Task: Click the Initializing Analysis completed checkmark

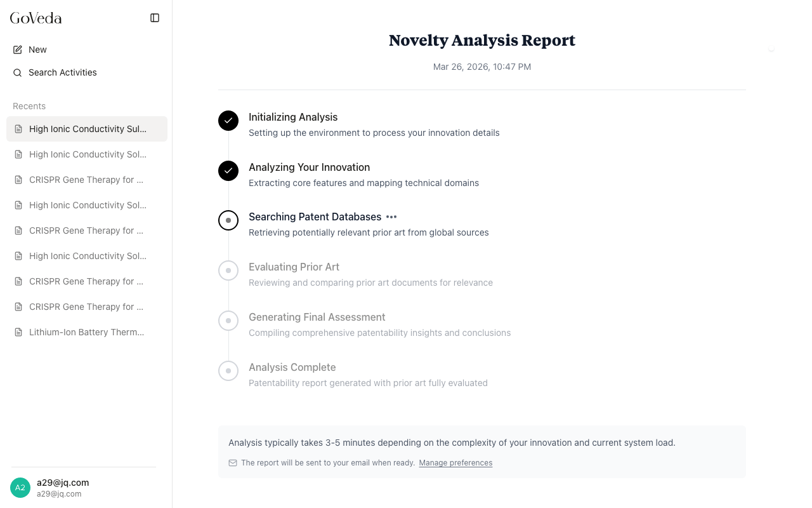Action: coord(228,120)
